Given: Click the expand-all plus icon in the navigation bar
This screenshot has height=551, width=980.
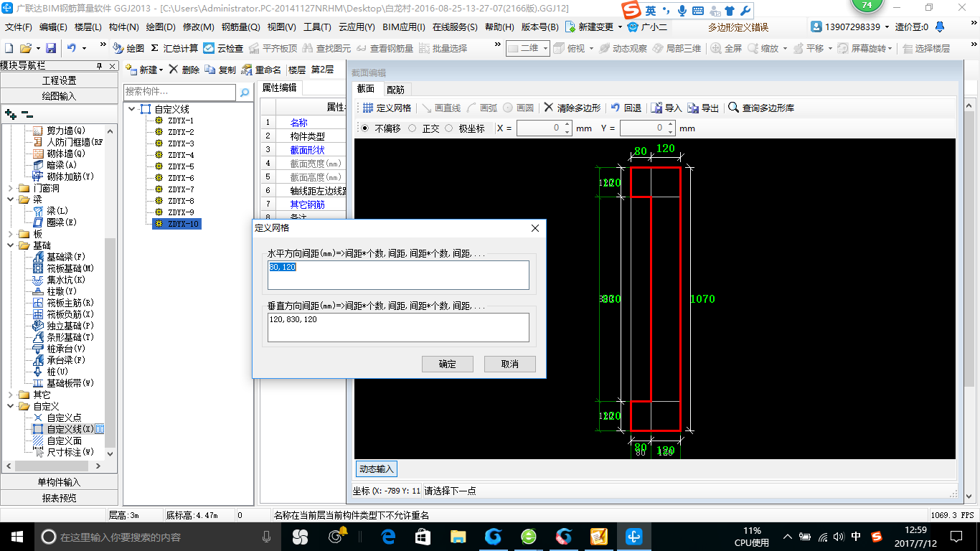Looking at the screenshot, I should pos(10,113).
